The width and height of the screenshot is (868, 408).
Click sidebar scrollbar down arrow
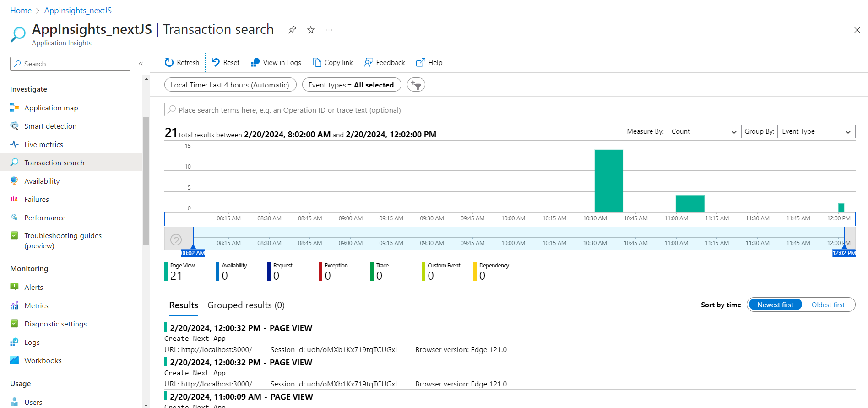coord(146,405)
